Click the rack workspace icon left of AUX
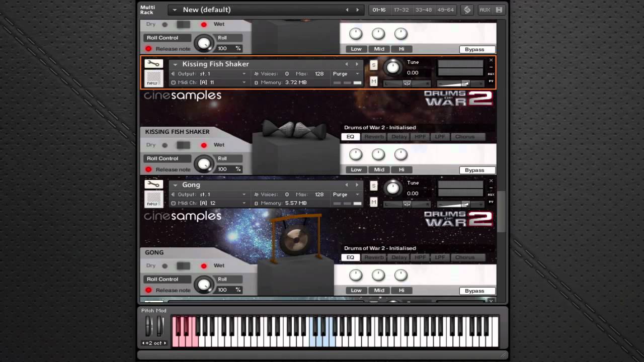644x362 pixels. click(x=467, y=10)
